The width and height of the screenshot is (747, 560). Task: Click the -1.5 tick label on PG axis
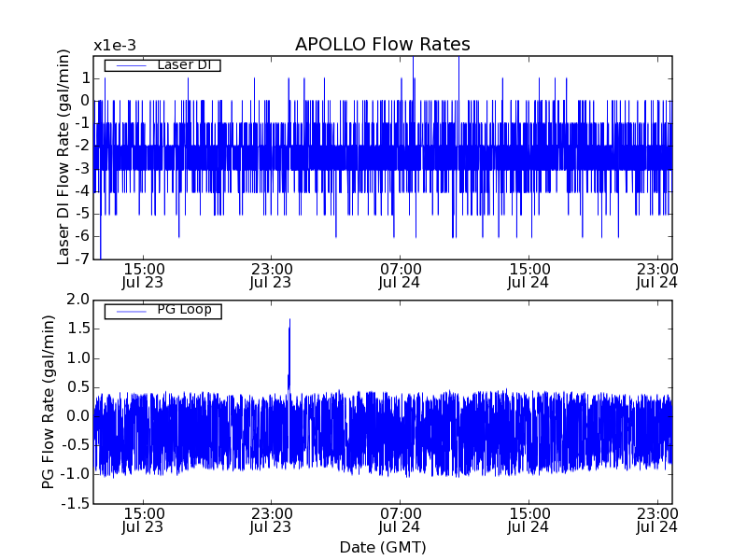76,503
